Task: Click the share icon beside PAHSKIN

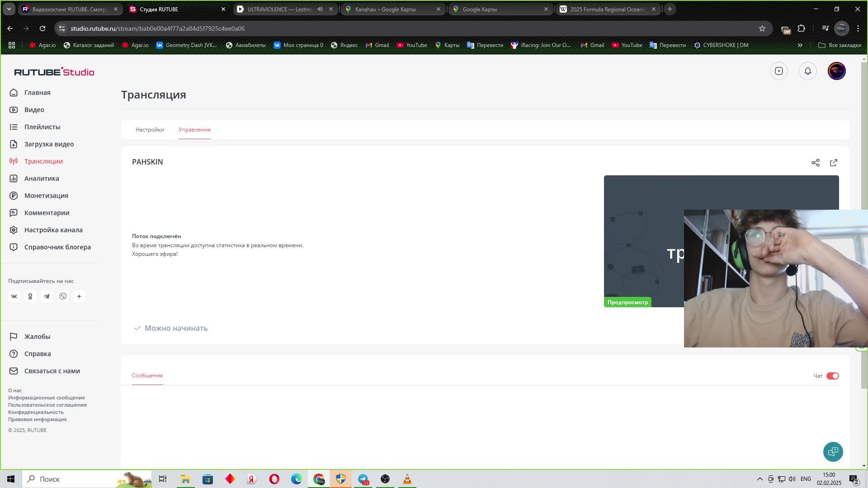Action: pos(815,163)
